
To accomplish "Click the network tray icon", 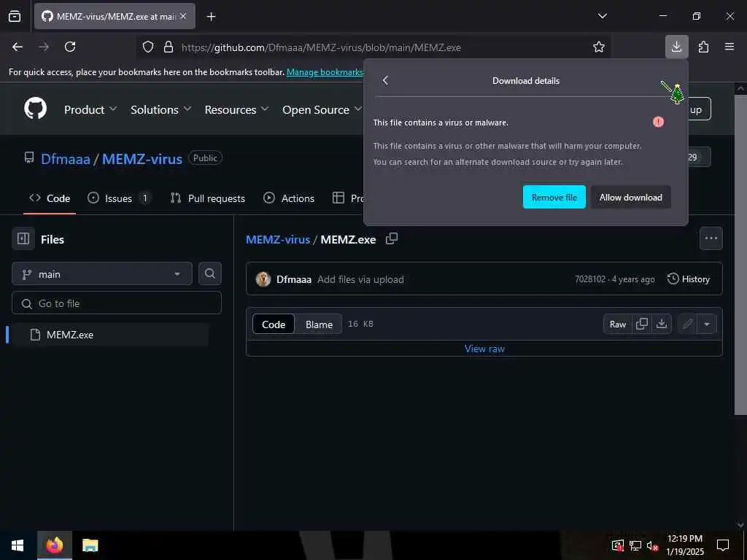I will [x=635, y=545].
